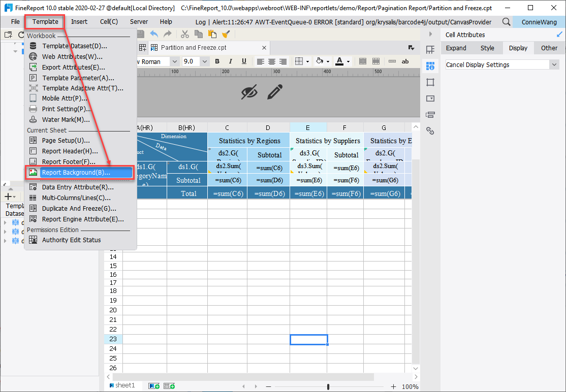The width and height of the screenshot is (566, 392).
Task: Click the merge cells icon
Action: 363,61
